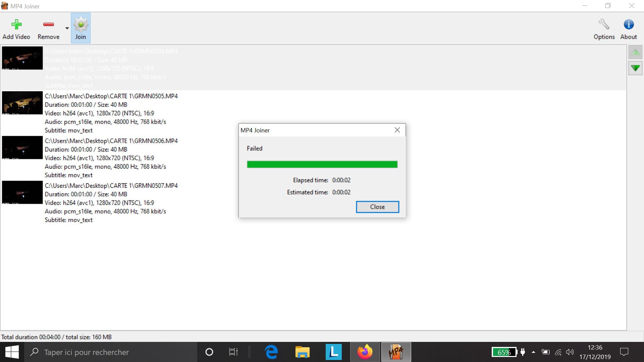The width and height of the screenshot is (644, 362).
Task: Click the Failed status text
Action: (255, 148)
